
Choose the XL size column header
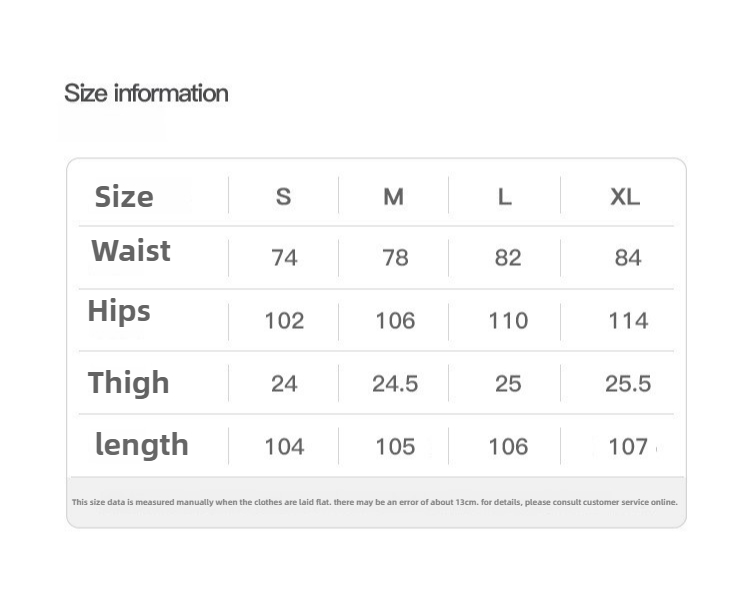tap(625, 197)
